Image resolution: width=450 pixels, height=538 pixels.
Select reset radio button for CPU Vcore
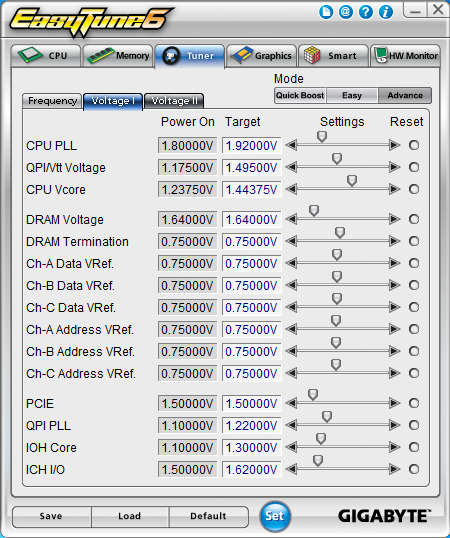click(414, 189)
